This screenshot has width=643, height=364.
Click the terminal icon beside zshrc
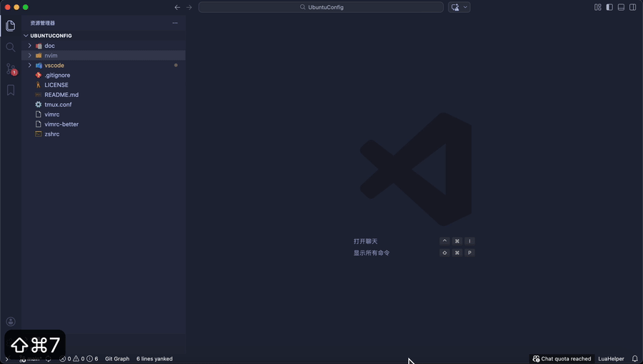(x=39, y=134)
